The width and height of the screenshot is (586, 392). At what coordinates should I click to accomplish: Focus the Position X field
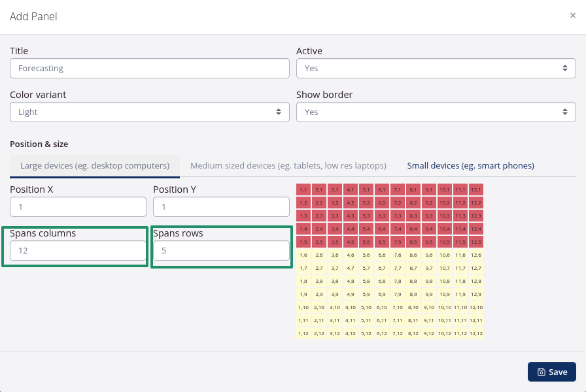pyautogui.click(x=78, y=206)
